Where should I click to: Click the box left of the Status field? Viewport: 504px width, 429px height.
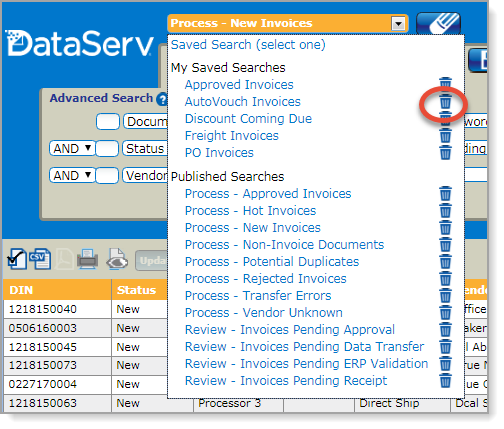point(107,149)
